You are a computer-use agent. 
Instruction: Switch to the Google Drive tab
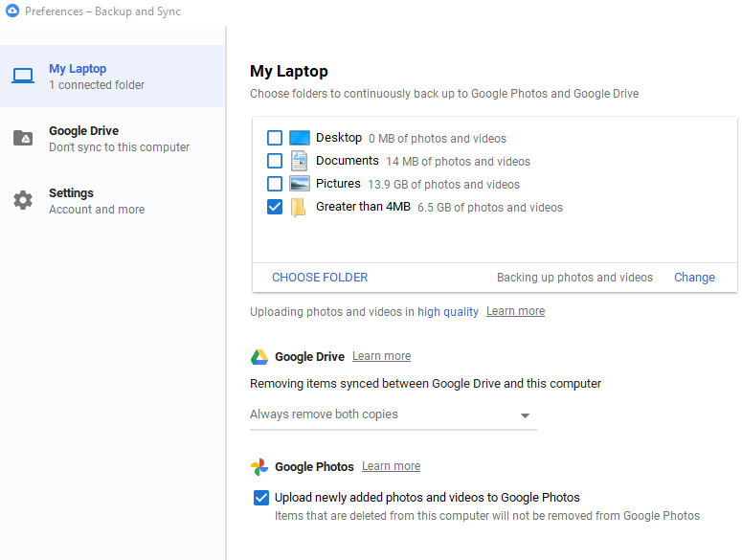(x=113, y=138)
